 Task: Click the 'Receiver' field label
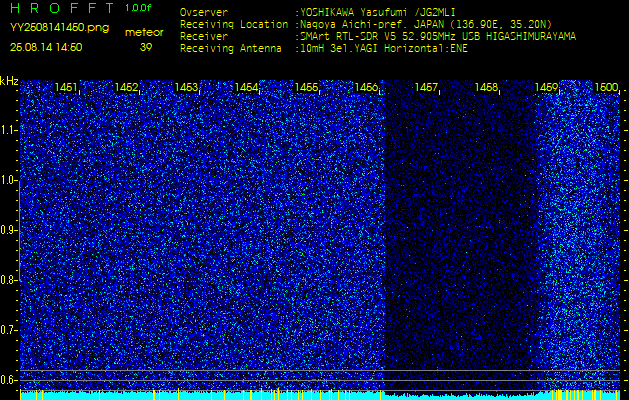204,37
